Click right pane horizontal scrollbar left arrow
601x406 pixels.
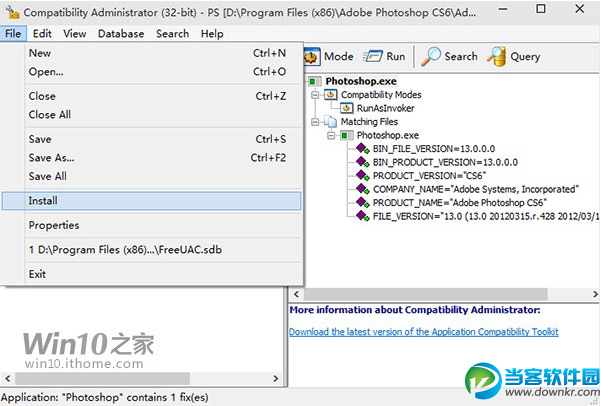tap(296, 294)
